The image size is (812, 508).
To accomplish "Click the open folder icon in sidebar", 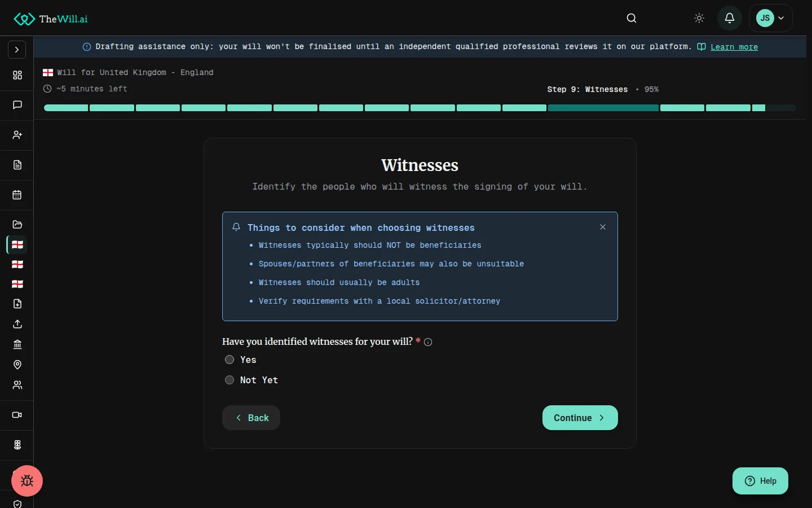I will point(17,224).
